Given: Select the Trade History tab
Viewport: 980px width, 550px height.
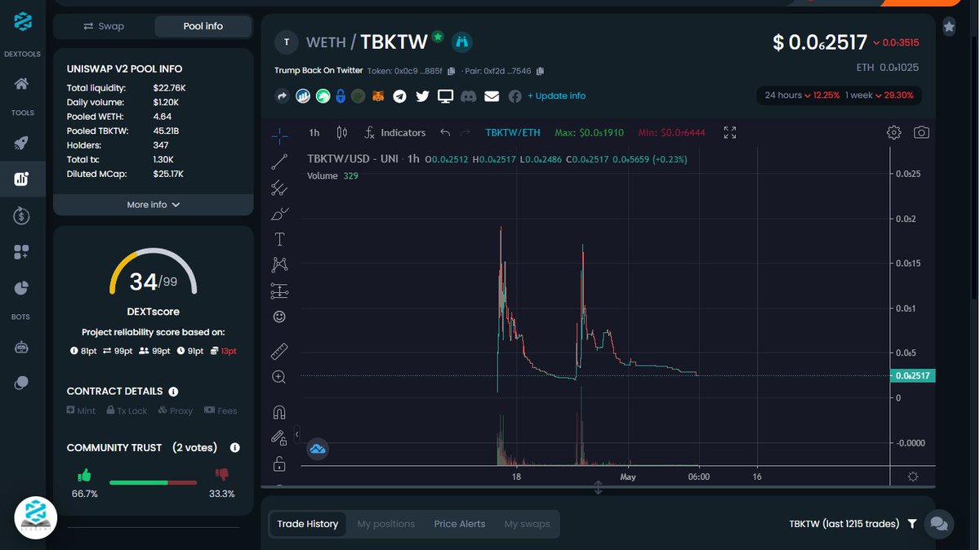Looking at the screenshot, I should [x=308, y=524].
